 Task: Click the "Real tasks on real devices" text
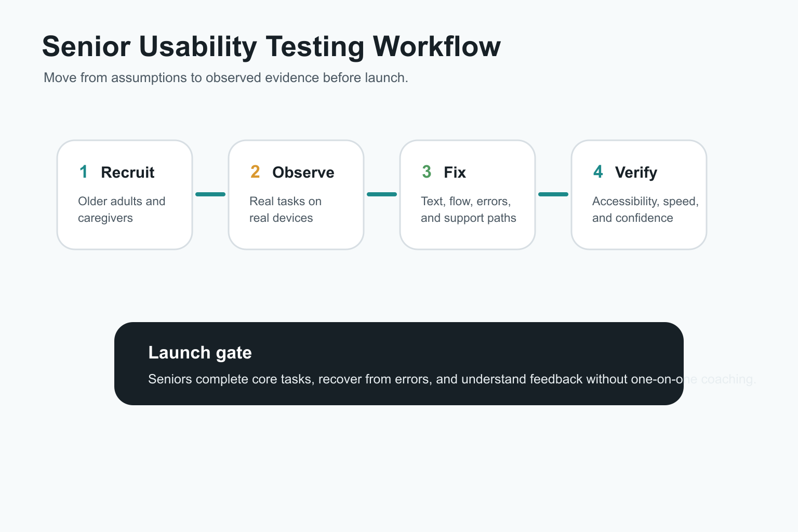[x=285, y=209]
